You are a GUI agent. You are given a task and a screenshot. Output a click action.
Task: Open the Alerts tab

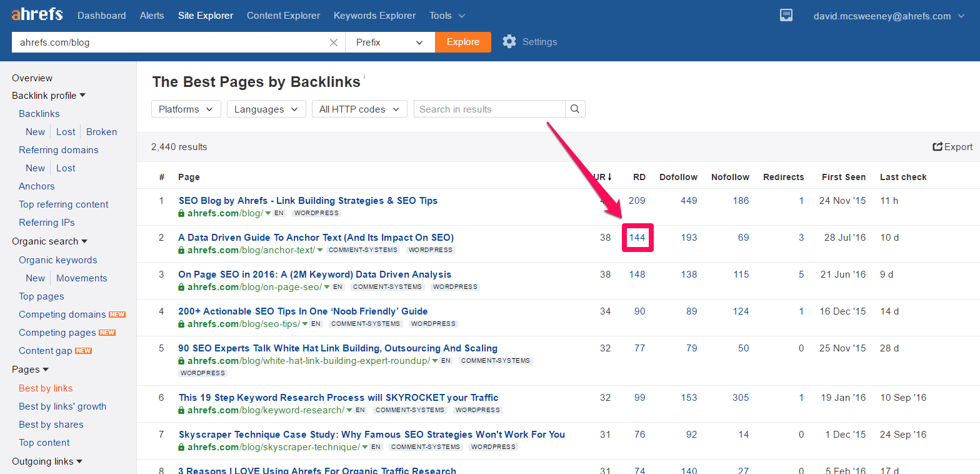coord(152,16)
